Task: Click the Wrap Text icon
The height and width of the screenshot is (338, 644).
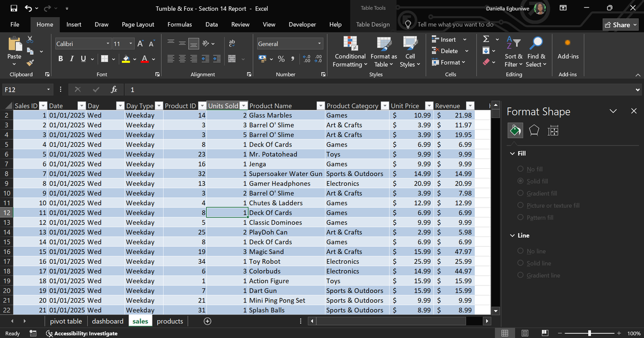Action: click(x=232, y=43)
